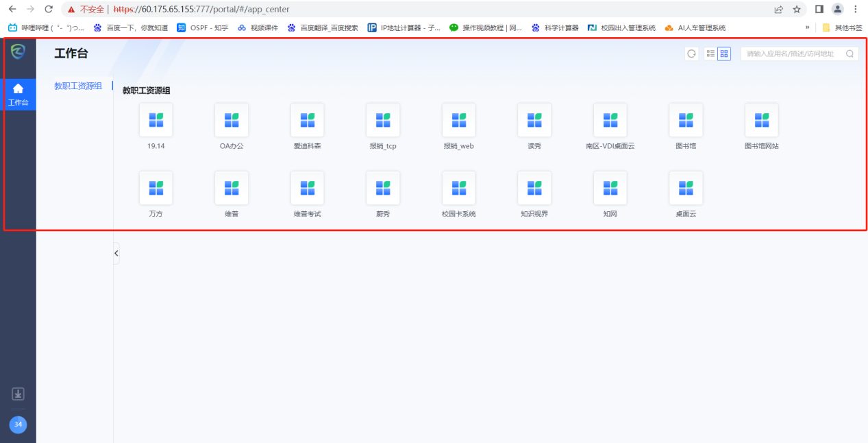Select the 工作台 sidebar tab

click(x=18, y=95)
